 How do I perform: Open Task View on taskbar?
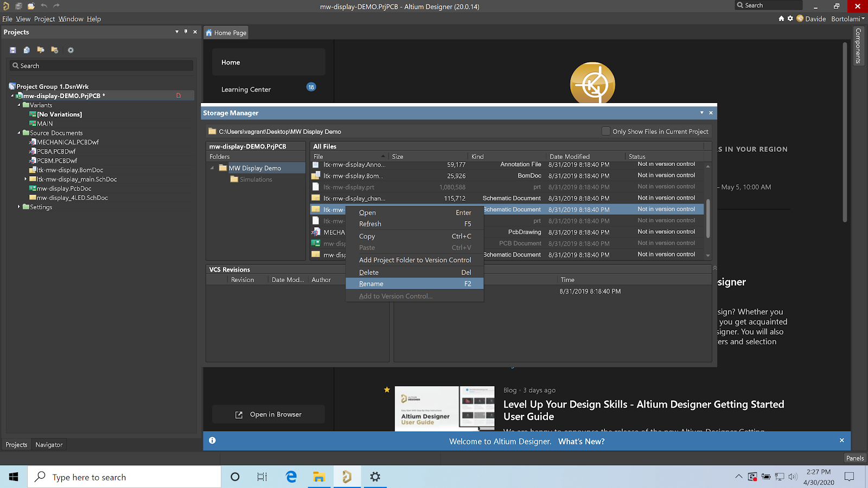tap(262, 477)
